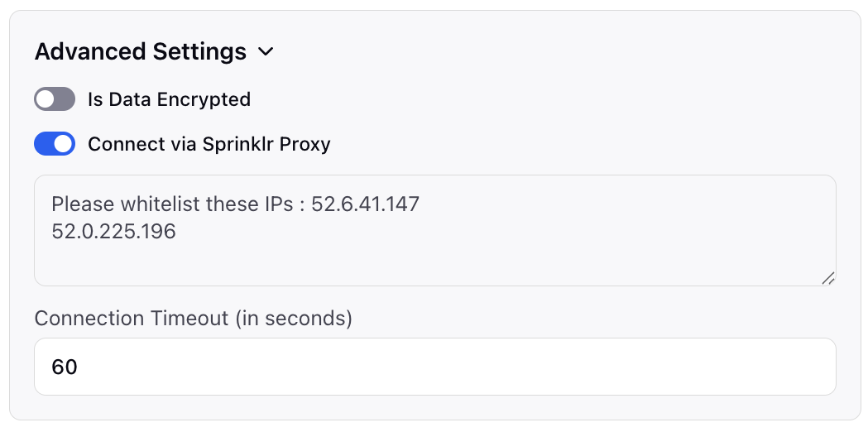This screenshot has height=432, width=868.
Task: Click the "Please whitelist these IPs" text
Action: point(172,204)
